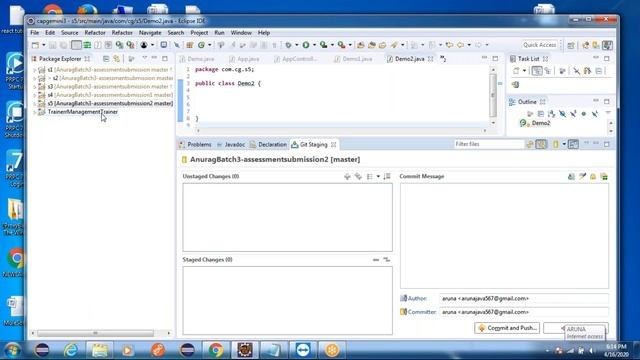This screenshot has width=640, height=360.
Task: Click the sort icon in Unstaged Changes
Action: point(387,176)
